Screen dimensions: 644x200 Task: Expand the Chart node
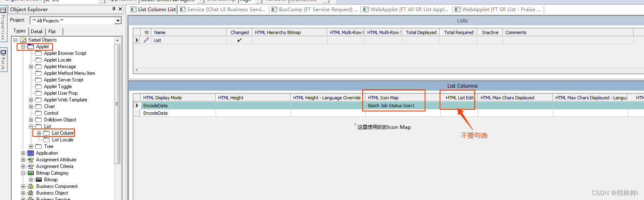pos(31,106)
